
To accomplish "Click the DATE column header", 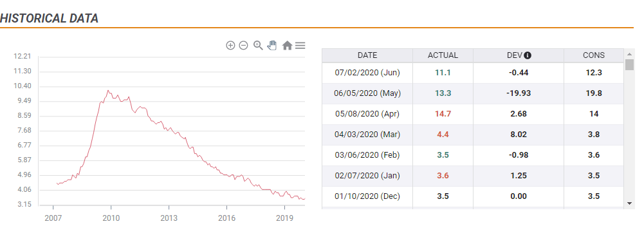I will [x=367, y=55].
